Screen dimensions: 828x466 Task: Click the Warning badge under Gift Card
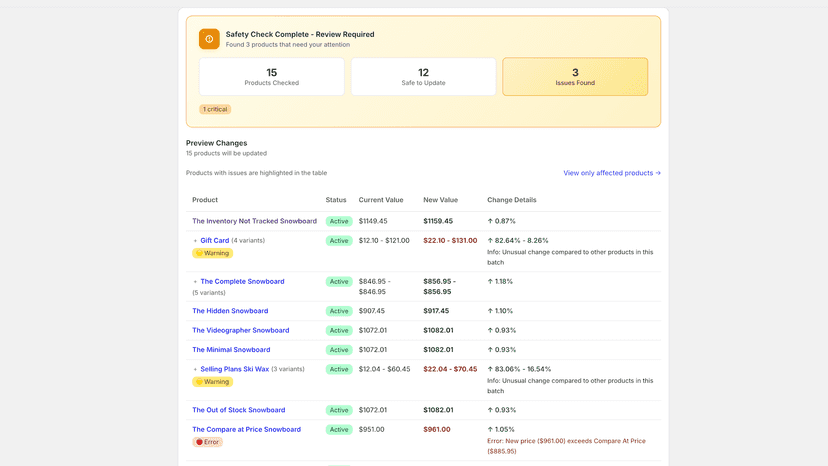click(212, 254)
